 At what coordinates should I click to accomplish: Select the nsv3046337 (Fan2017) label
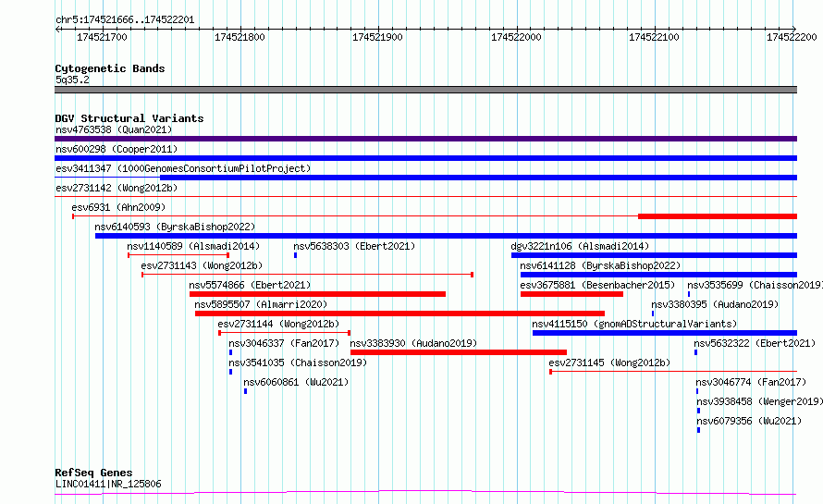point(284,343)
